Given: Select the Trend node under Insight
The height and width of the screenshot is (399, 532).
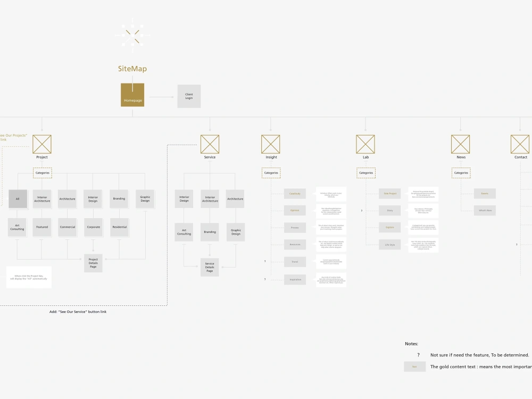Looking at the screenshot, I should click(295, 262).
